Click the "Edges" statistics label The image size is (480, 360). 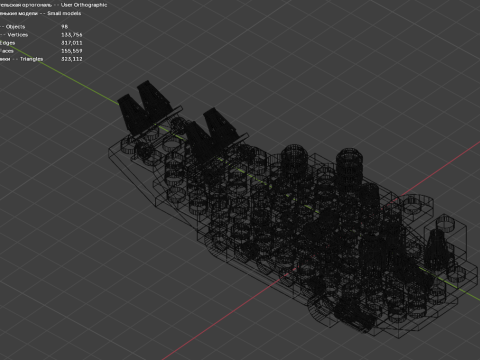(7, 43)
